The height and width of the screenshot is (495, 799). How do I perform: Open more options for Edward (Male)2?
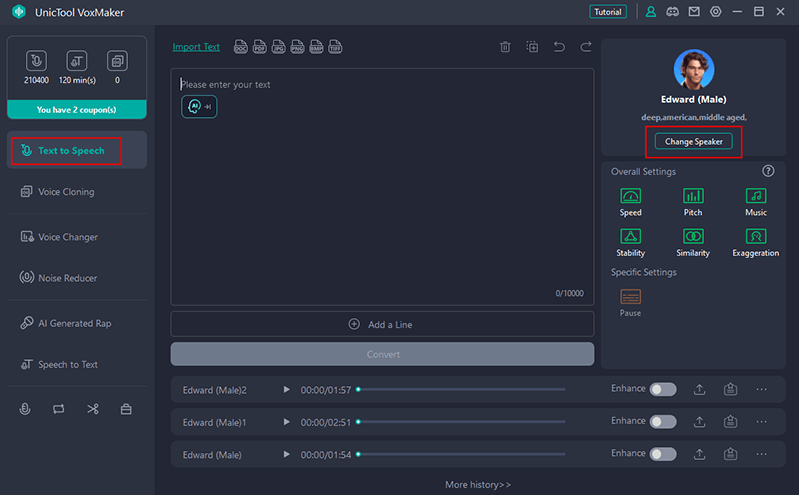point(761,389)
